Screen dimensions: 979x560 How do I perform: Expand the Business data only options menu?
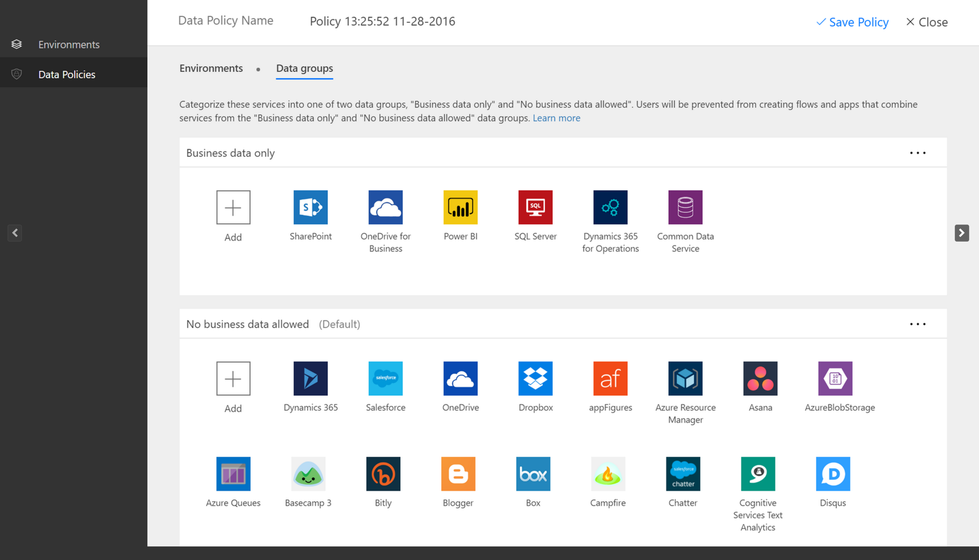coord(918,153)
